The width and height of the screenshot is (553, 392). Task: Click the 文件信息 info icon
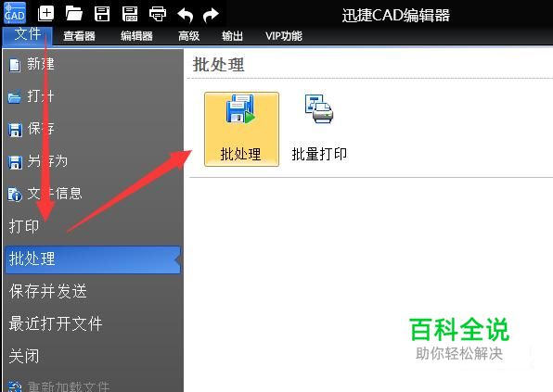[x=15, y=195]
